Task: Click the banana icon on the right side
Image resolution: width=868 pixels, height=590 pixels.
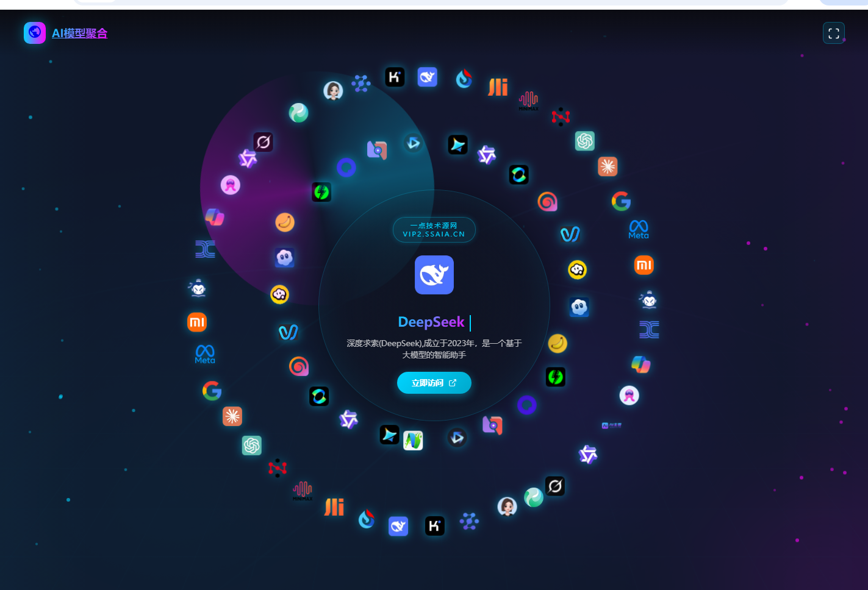Action: (x=557, y=344)
